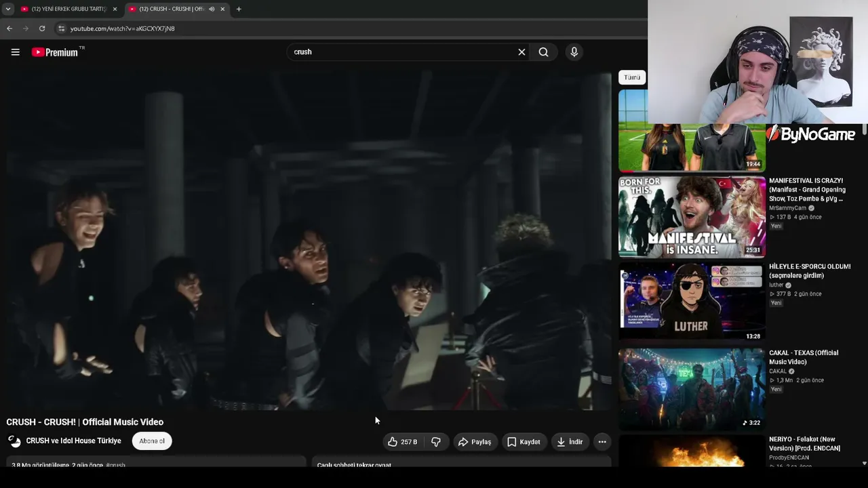This screenshot has height=488, width=868.
Task: Click the magnifier search button
Action: (x=543, y=52)
